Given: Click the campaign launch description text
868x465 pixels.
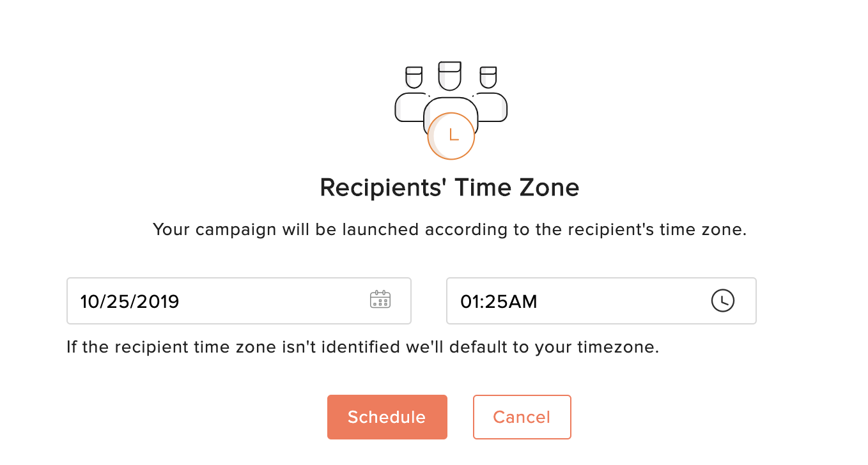Looking at the screenshot, I should pos(449,230).
